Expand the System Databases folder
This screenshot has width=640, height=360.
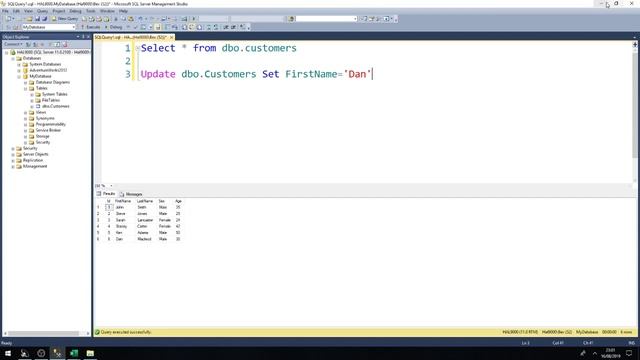tap(19, 64)
